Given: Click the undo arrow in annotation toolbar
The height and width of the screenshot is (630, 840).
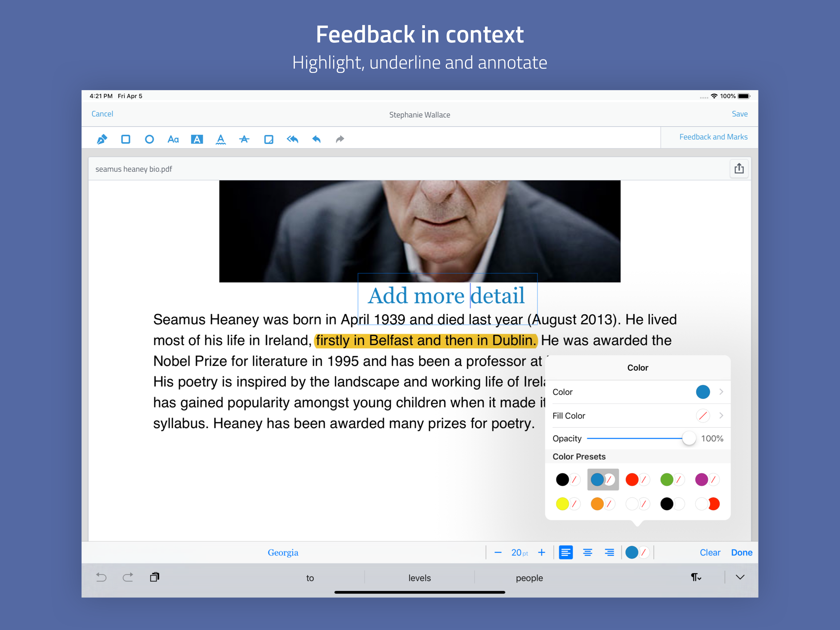Looking at the screenshot, I should tap(316, 139).
